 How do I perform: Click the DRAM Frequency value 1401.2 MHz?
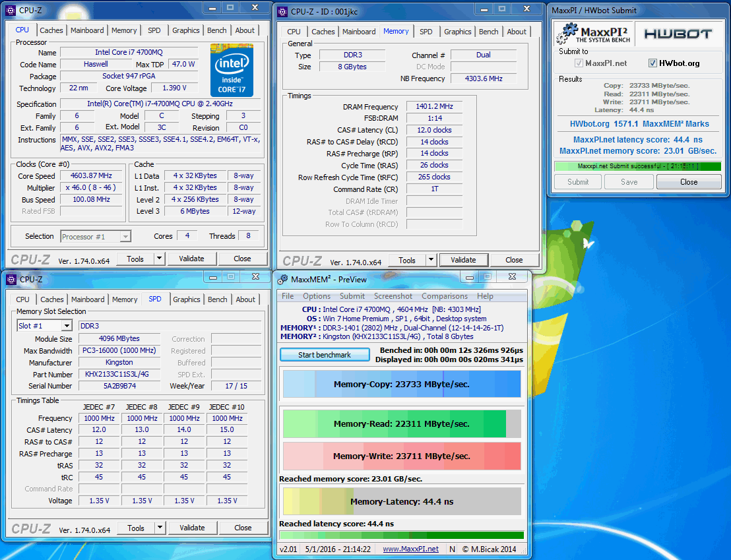(x=434, y=106)
